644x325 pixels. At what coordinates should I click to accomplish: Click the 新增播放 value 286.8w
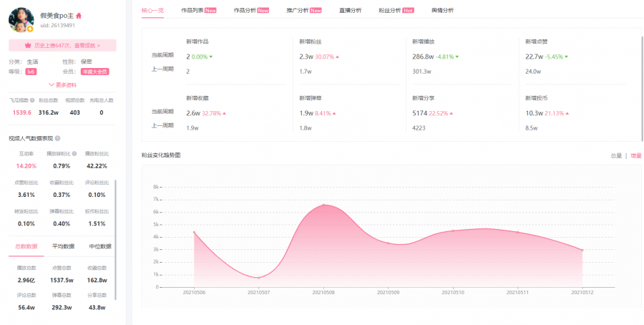423,57
